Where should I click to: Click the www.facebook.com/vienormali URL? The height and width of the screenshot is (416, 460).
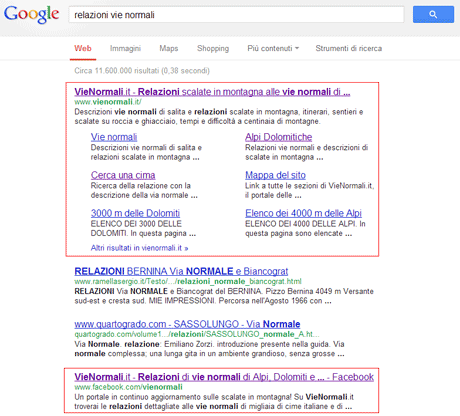pyautogui.click(x=128, y=387)
